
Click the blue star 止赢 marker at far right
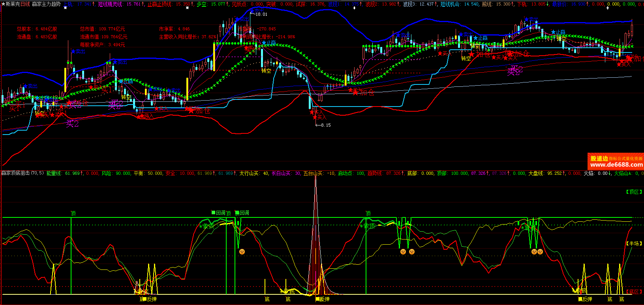558,32
